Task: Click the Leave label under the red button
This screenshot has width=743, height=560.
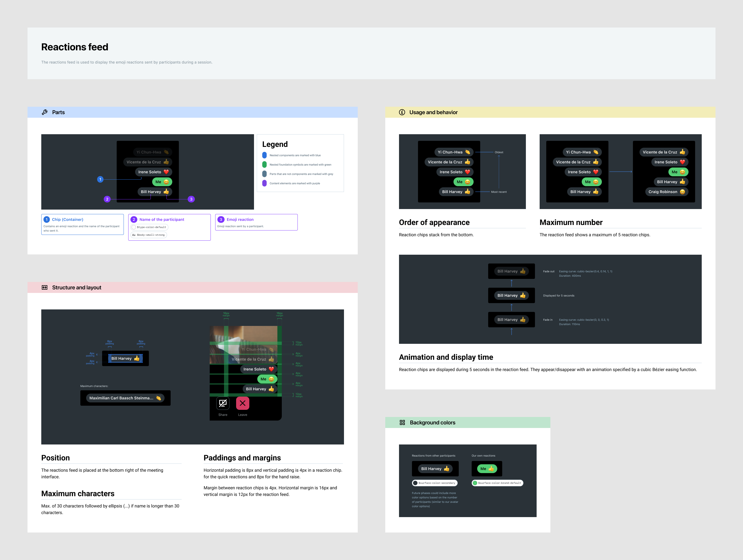Action: click(242, 414)
